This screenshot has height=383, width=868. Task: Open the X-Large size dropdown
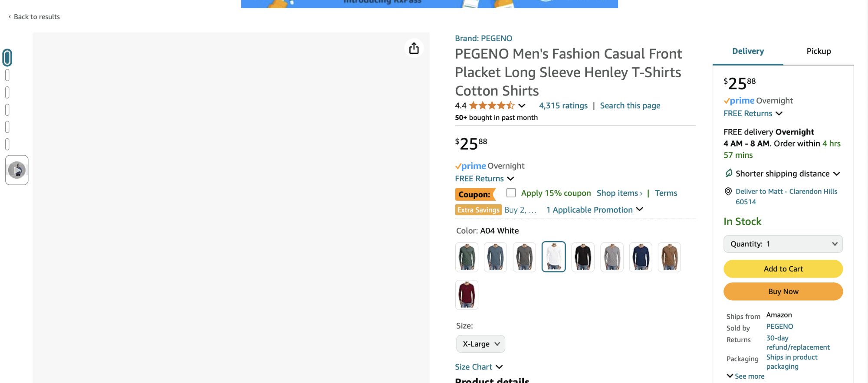(480, 344)
